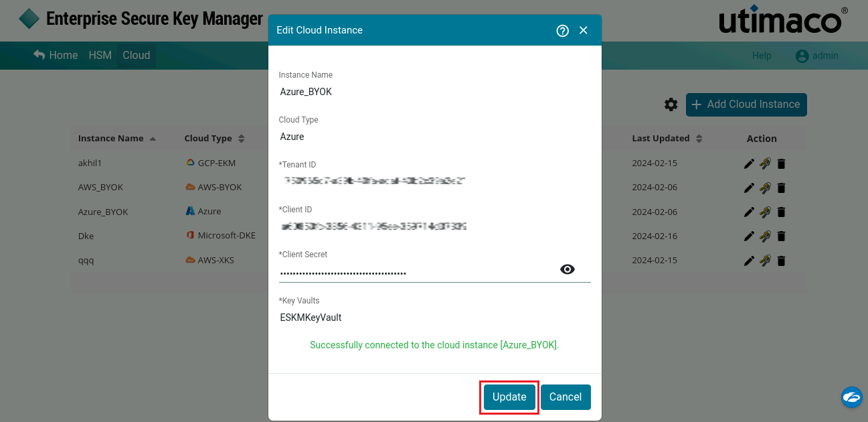Sort the table by Instance Name
The width and height of the screenshot is (868, 422).
(x=116, y=139)
